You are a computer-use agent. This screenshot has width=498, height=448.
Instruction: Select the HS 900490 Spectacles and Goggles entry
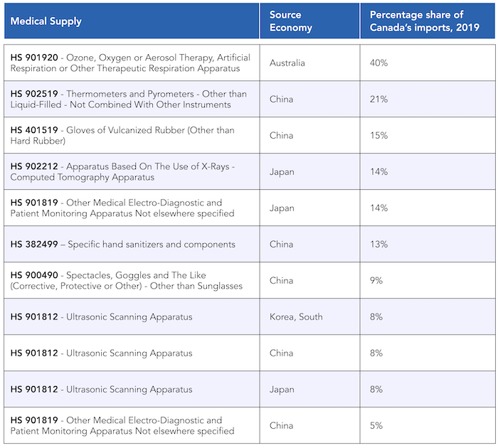126,281
